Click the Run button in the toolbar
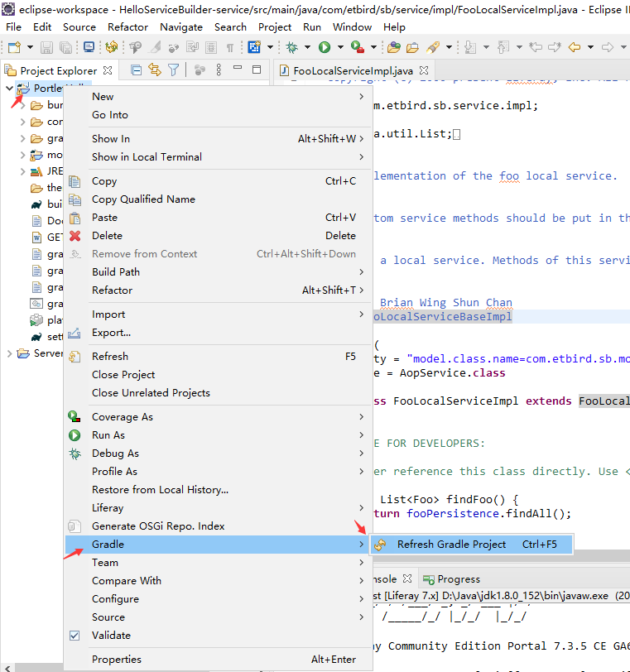Screen dimensions: 630x672 pyautogui.click(x=325, y=48)
